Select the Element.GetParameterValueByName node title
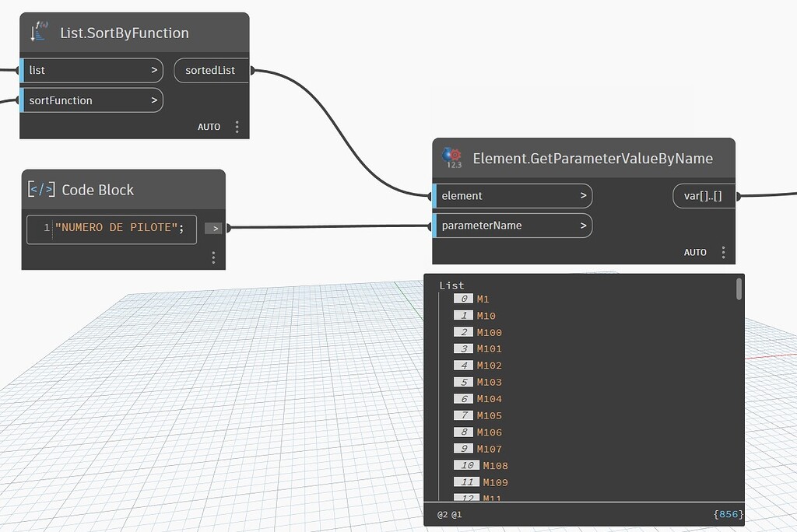This screenshot has width=797, height=532. point(592,158)
